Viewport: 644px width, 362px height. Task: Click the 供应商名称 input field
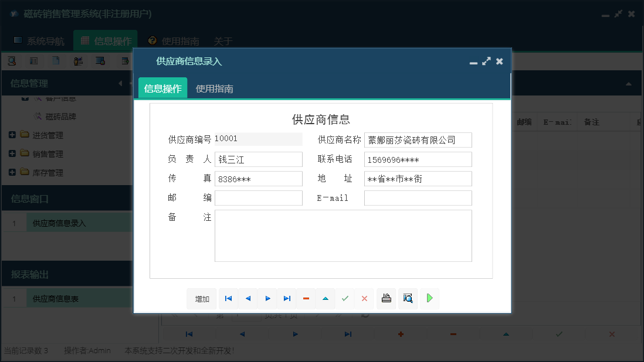tap(418, 139)
